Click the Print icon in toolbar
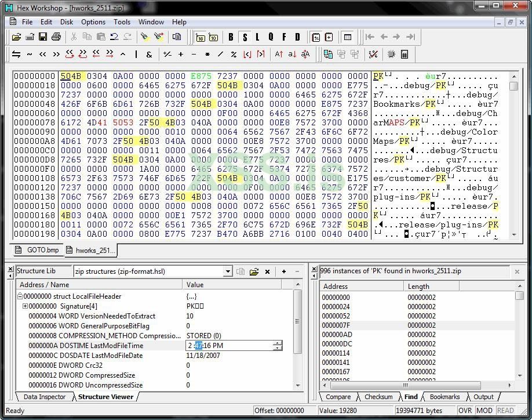The height and width of the screenshot is (420, 532). pyautogui.click(x=56, y=37)
